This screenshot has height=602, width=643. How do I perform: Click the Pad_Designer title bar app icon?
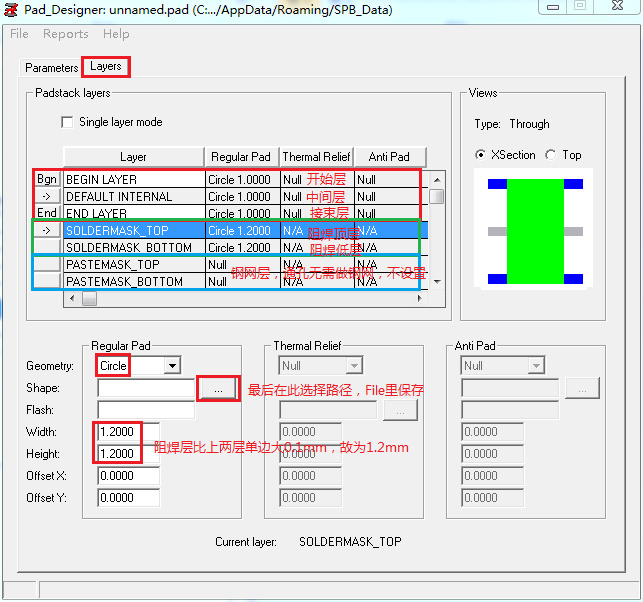point(11,9)
